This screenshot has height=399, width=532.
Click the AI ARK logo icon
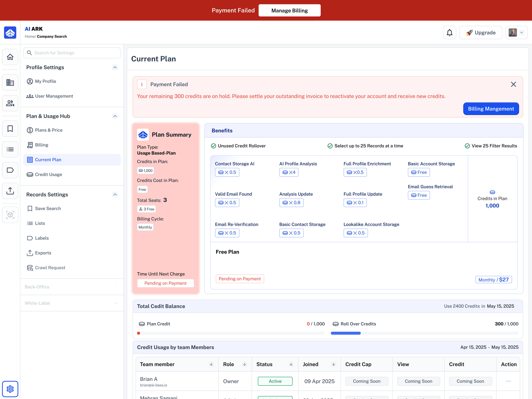(x=10, y=33)
